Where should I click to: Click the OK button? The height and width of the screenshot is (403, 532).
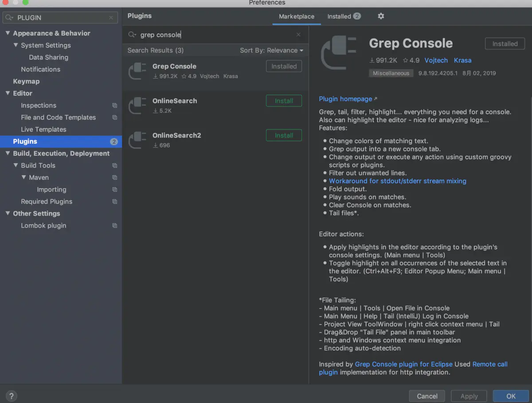click(511, 396)
